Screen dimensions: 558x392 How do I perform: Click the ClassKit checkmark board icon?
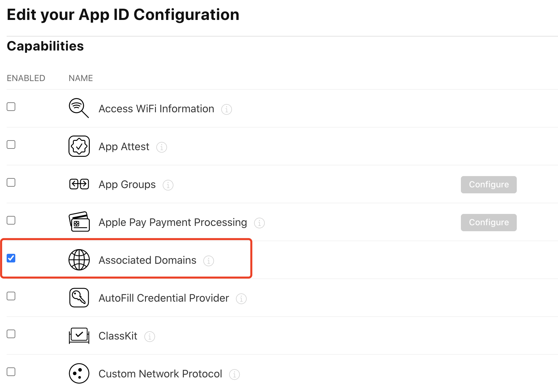click(79, 336)
